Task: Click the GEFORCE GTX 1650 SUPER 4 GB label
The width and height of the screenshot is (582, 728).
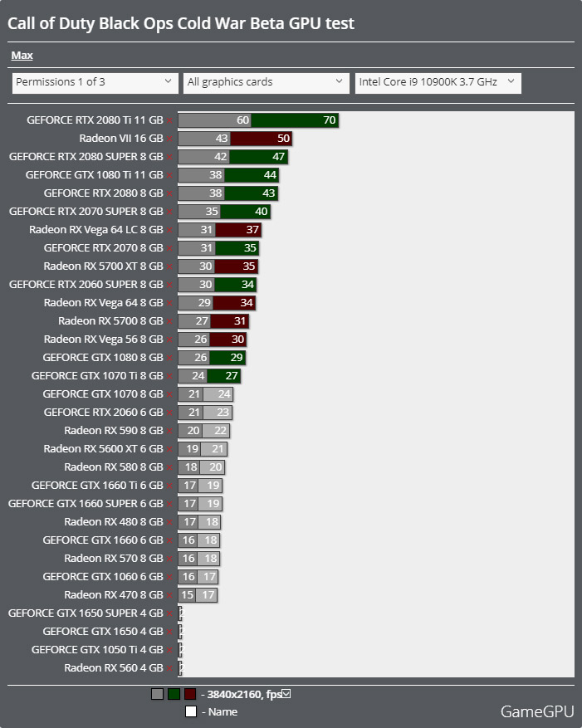Action: coord(86,613)
